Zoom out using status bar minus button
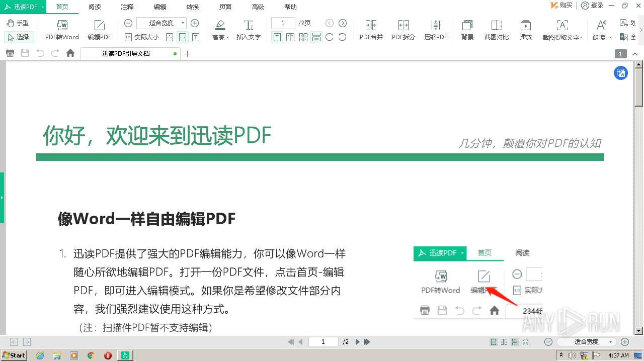This screenshot has width=644, height=362. (x=548, y=342)
